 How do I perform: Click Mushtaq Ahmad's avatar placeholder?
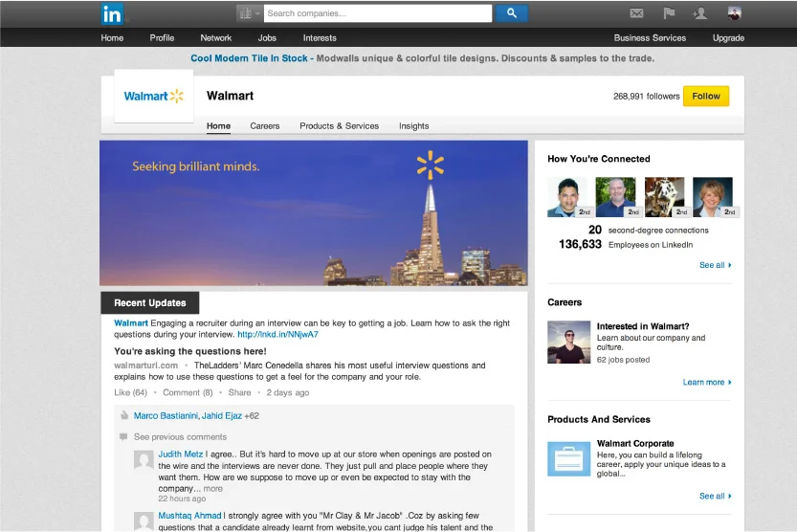coord(144,521)
